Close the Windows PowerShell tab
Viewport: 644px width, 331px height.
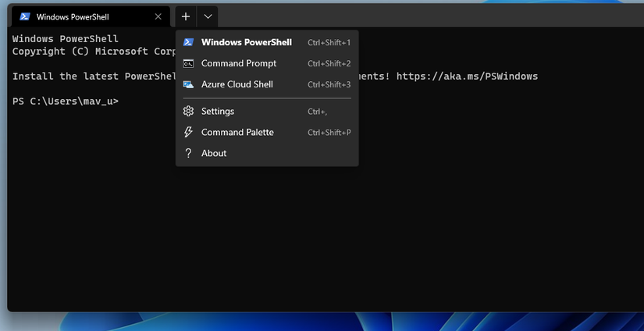(158, 16)
